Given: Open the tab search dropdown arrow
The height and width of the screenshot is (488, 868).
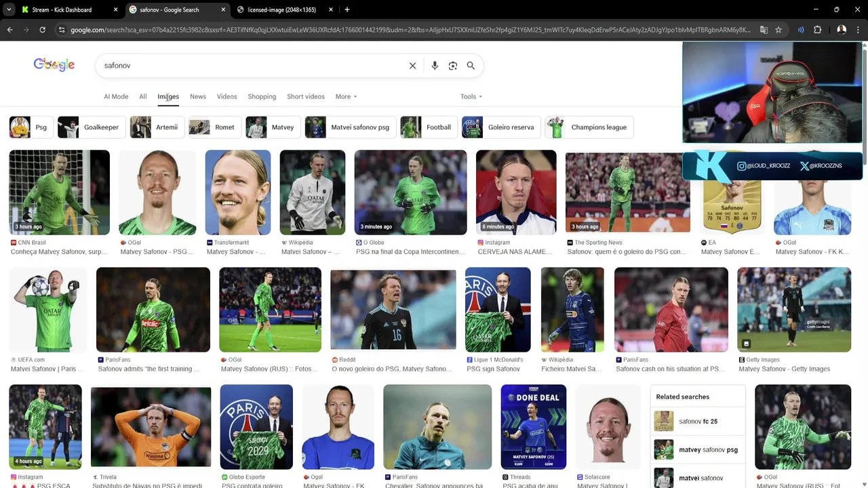Looking at the screenshot, I should coord(8,9).
